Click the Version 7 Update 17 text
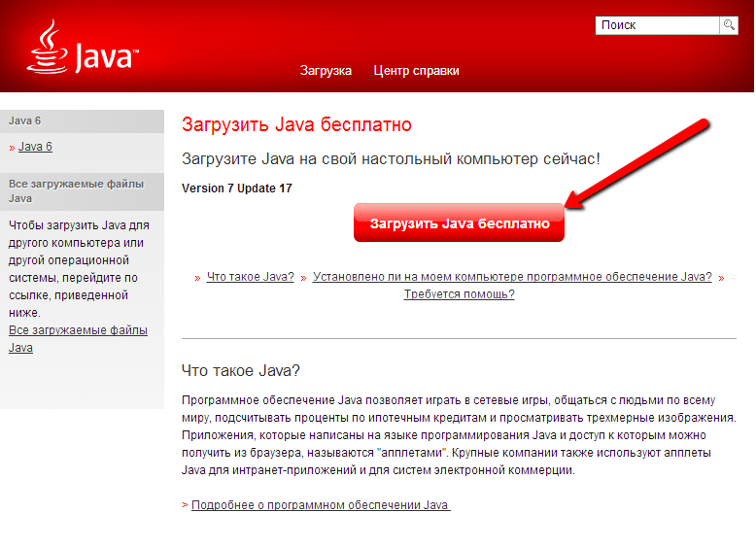This screenshot has width=756, height=548. click(x=237, y=188)
